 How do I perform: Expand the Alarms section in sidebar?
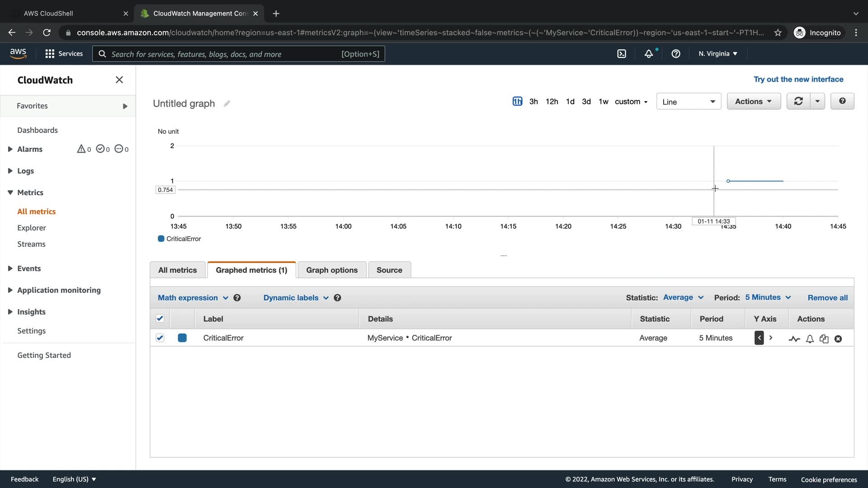10,149
